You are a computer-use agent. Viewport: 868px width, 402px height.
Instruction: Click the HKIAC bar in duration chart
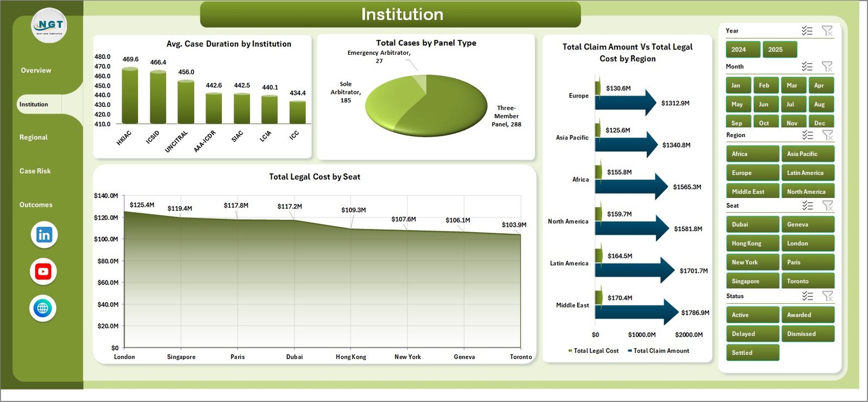130,95
